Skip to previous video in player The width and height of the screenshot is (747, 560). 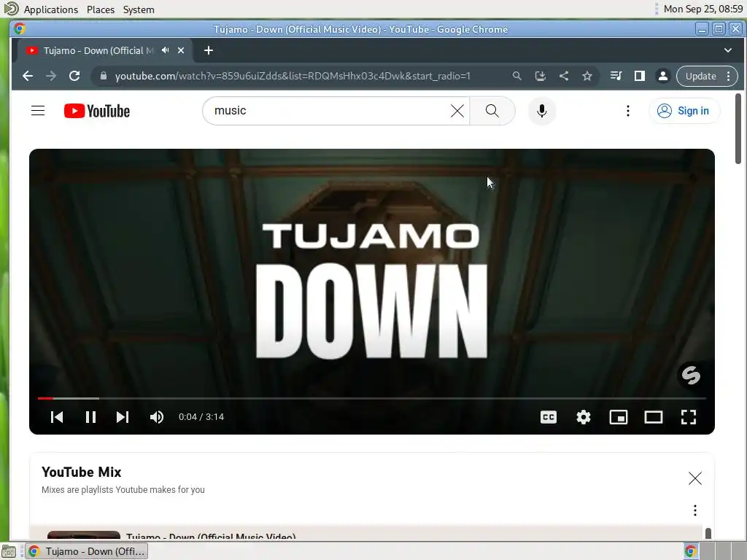point(57,417)
